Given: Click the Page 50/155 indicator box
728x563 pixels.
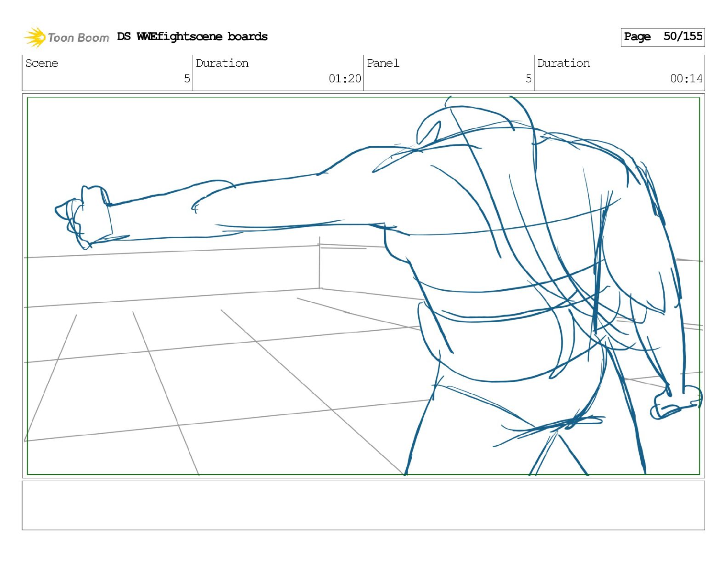Looking at the screenshot, I should pos(662,37).
